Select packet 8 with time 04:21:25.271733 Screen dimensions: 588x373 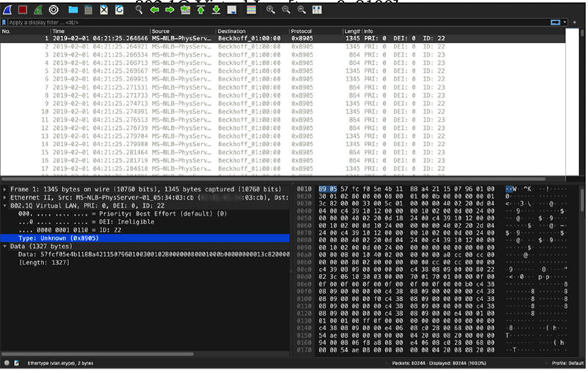283,96
